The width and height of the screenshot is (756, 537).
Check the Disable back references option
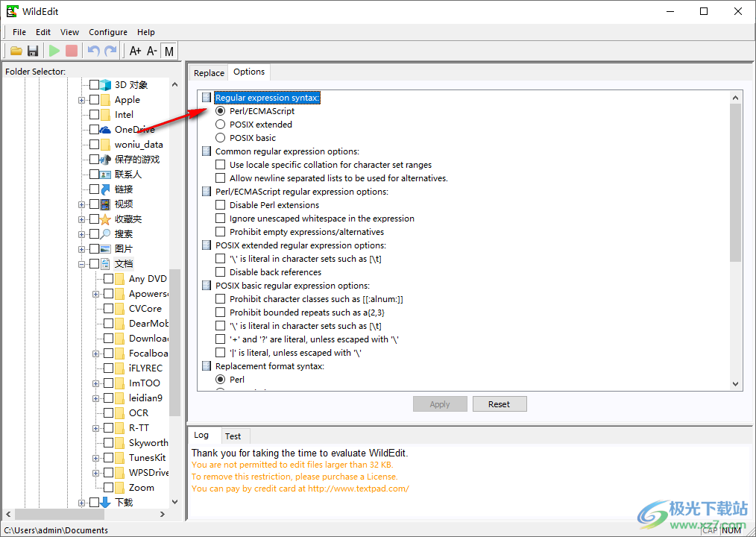(x=220, y=272)
